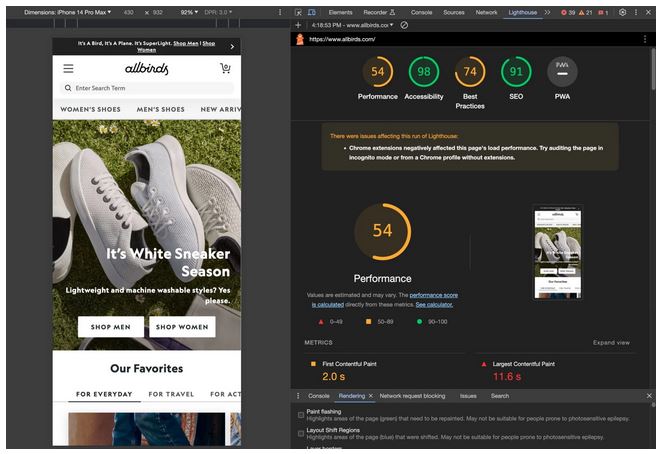Click the large Performance gauge 54
This screenshot has height=454, width=661.
382,231
